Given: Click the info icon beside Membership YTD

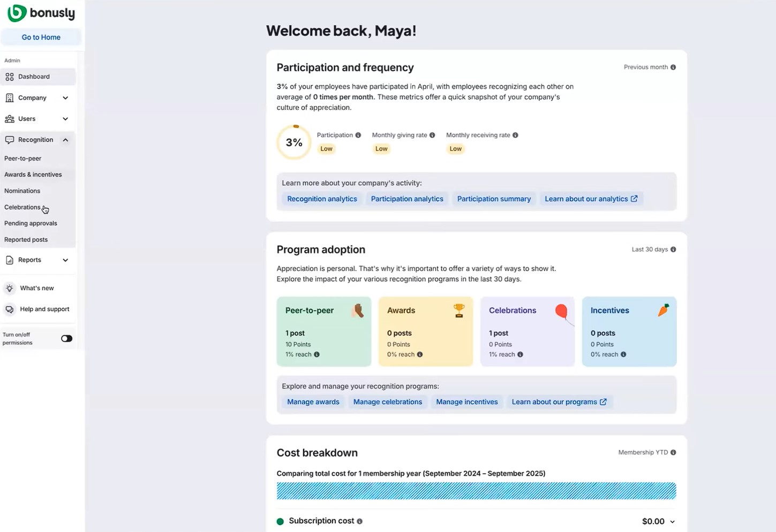Looking at the screenshot, I should pos(673,452).
